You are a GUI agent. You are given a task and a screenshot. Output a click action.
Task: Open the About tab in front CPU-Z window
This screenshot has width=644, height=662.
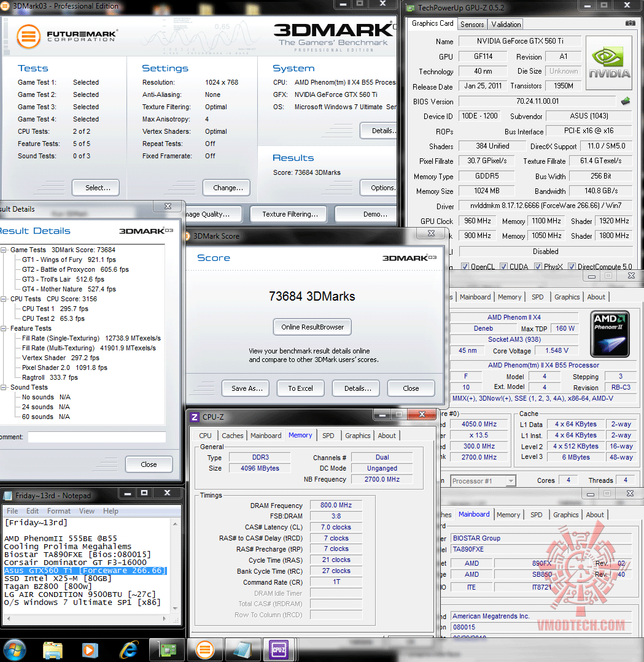click(387, 436)
